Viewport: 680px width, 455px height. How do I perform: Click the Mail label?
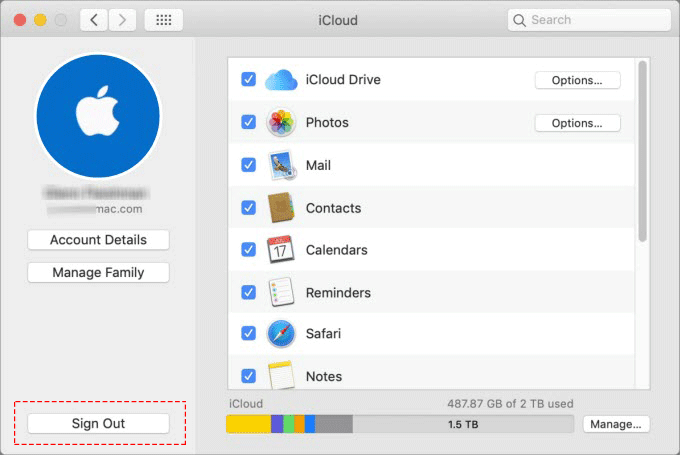point(318,165)
